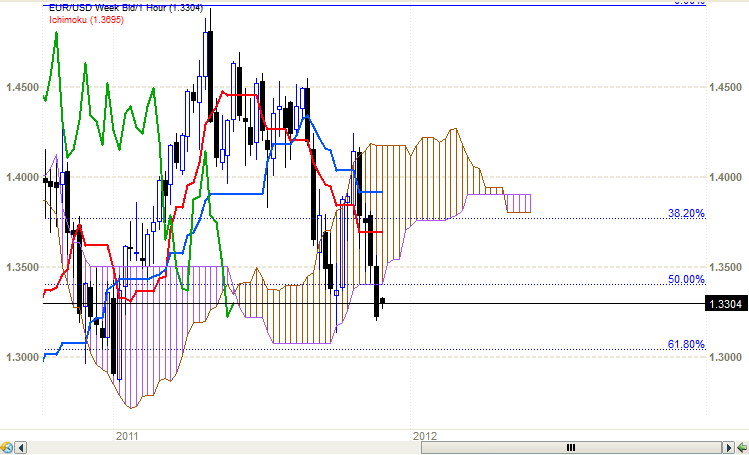This screenshot has width=749, height=455.
Task: Click the right-axis 1.4000 price label
Action: [725, 177]
